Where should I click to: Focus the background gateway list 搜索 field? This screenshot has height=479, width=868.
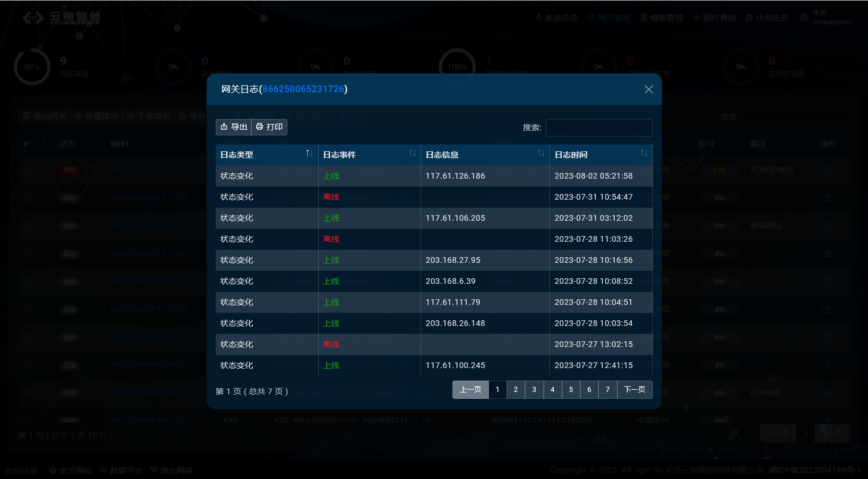click(x=796, y=117)
